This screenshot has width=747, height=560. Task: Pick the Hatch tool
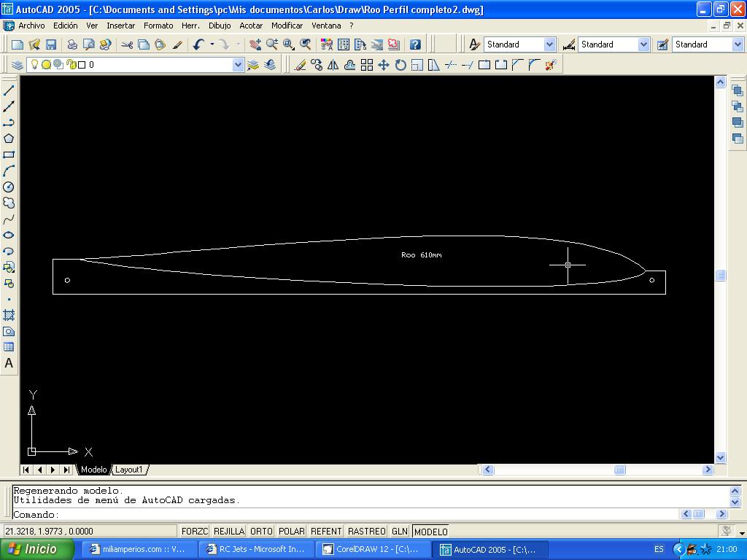[x=9, y=315]
